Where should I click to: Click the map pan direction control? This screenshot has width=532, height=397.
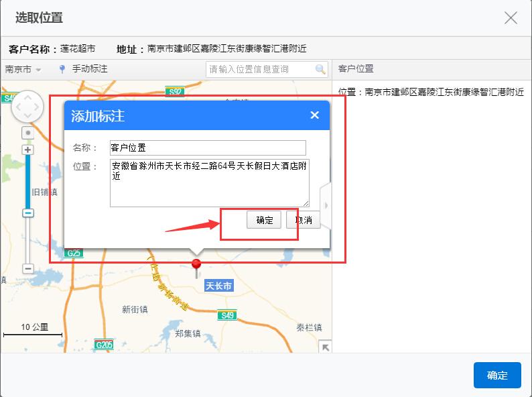[x=27, y=106]
